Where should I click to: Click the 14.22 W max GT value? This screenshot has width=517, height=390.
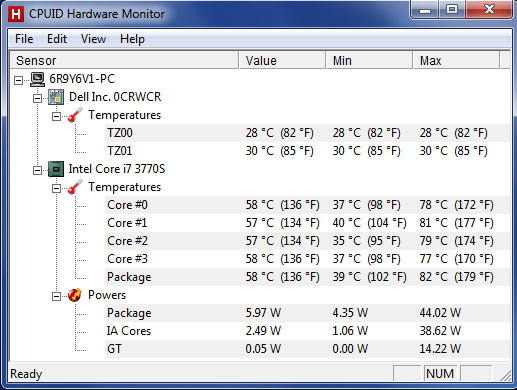click(x=440, y=349)
